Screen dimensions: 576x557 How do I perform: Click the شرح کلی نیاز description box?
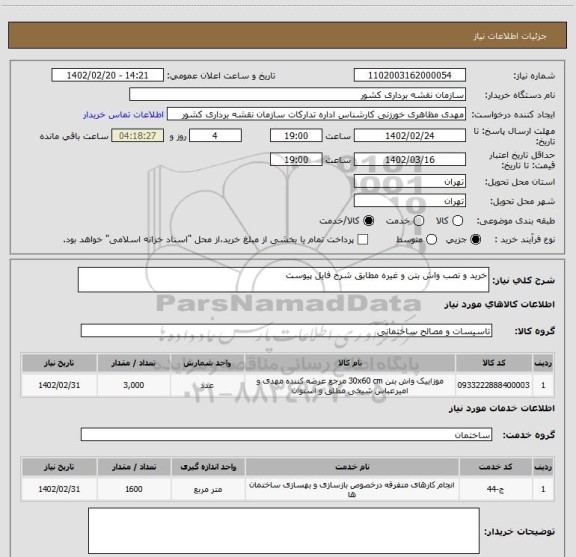283,280
